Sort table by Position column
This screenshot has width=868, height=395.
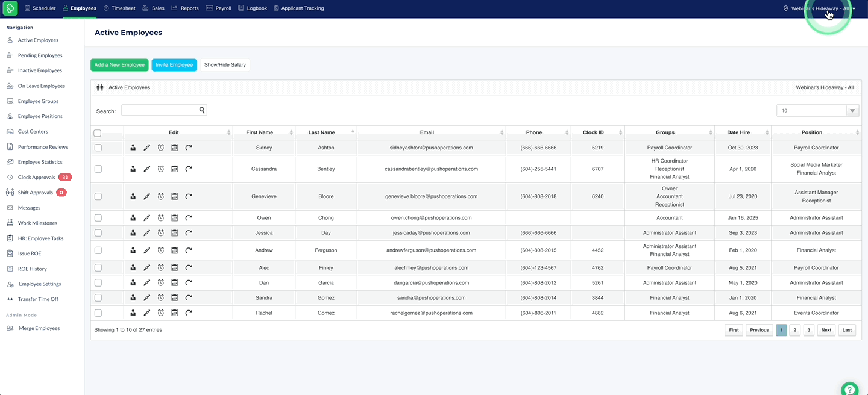click(x=816, y=132)
